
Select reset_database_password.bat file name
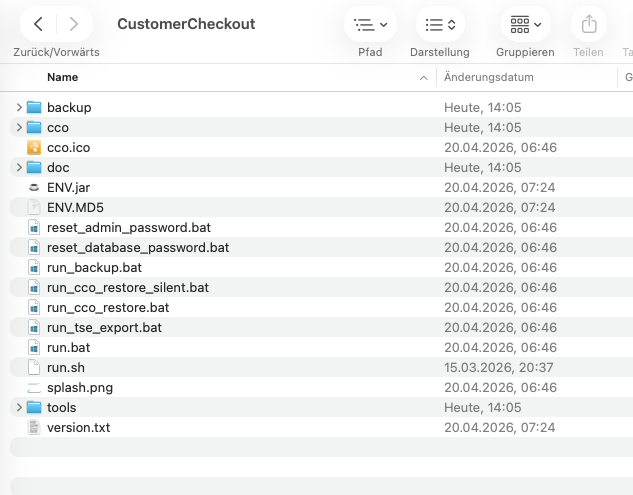[138, 248]
